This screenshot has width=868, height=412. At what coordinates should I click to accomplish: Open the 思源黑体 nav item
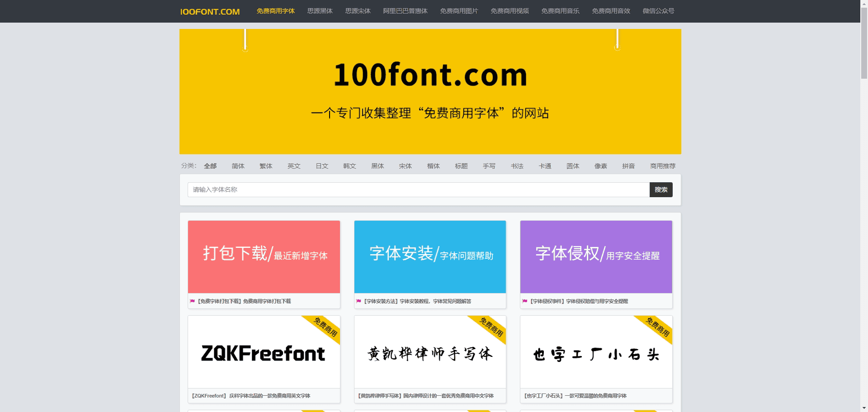click(x=320, y=11)
